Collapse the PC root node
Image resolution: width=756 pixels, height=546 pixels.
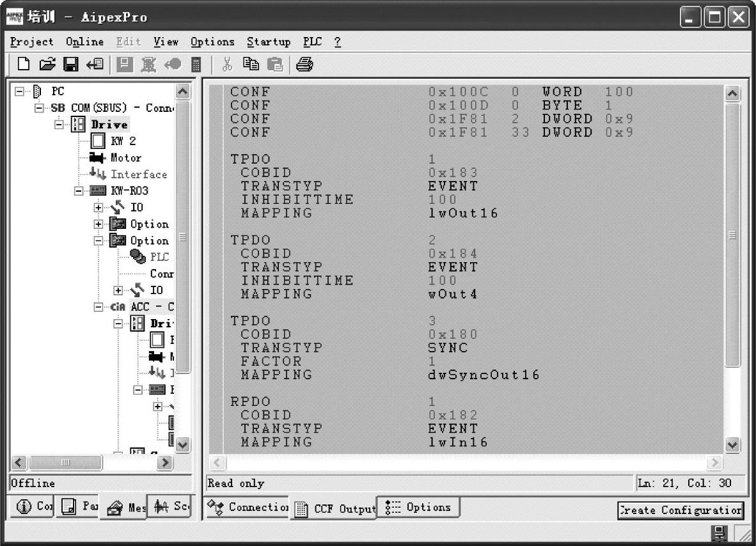[x=19, y=91]
